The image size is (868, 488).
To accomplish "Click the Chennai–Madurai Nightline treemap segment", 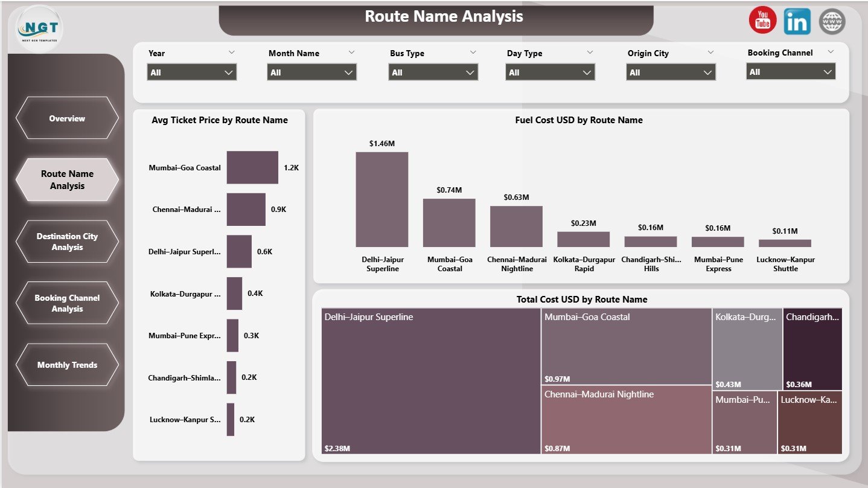I will click(626, 423).
